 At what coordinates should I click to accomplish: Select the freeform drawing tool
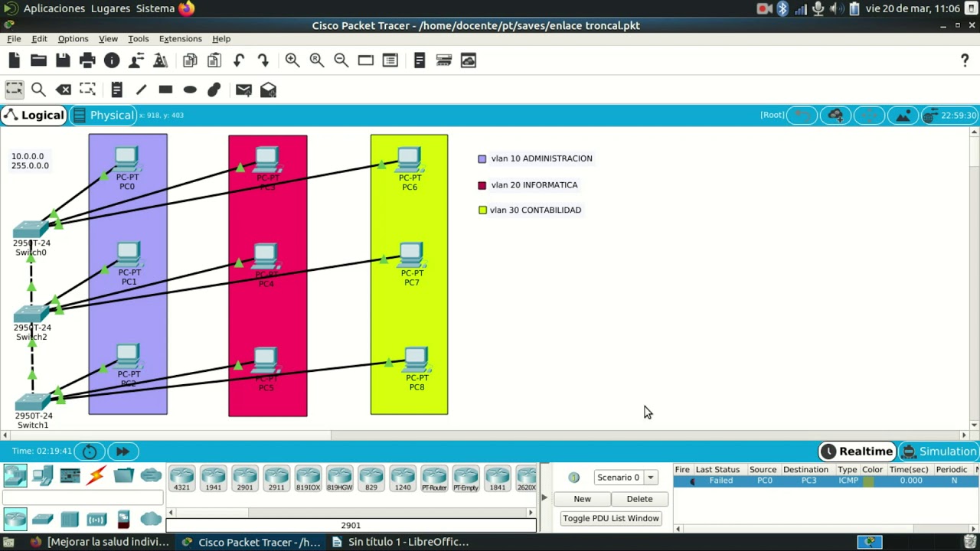tap(214, 90)
